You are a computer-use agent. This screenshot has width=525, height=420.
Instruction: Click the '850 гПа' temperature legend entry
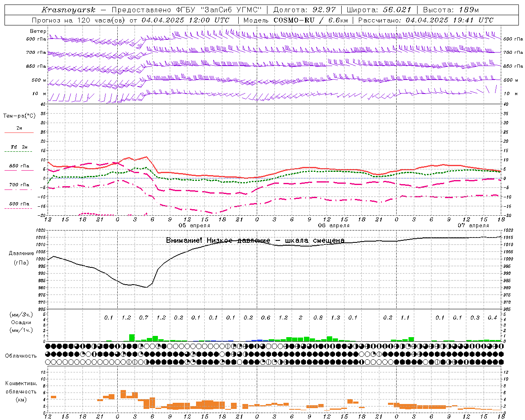click(19, 166)
